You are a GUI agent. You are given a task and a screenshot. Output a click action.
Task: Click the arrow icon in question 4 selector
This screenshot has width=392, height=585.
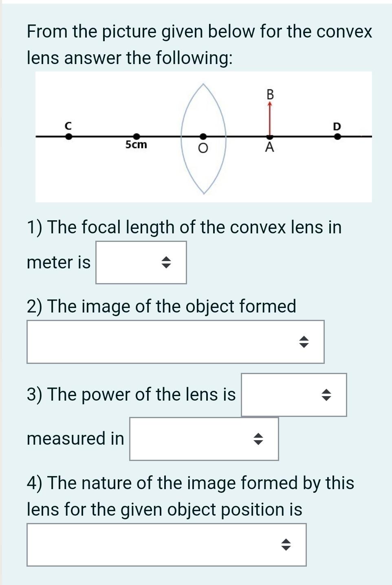(x=286, y=545)
